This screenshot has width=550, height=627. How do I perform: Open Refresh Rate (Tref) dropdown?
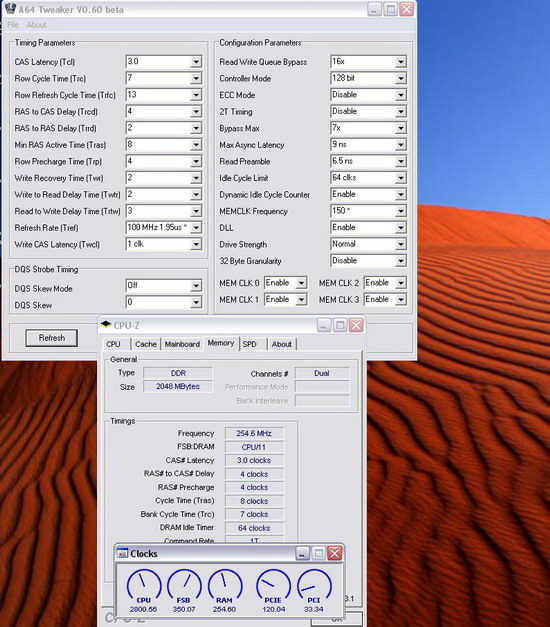pyautogui.click(x=196, y=228)
